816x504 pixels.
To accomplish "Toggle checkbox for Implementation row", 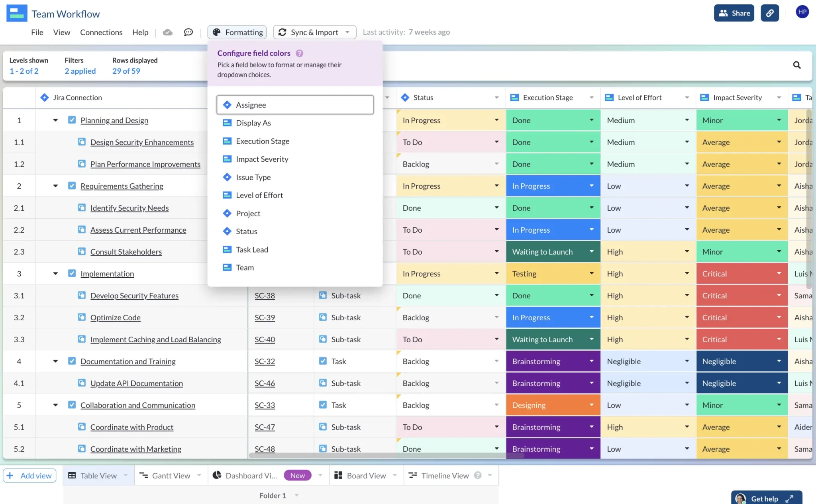I will 71,273.
